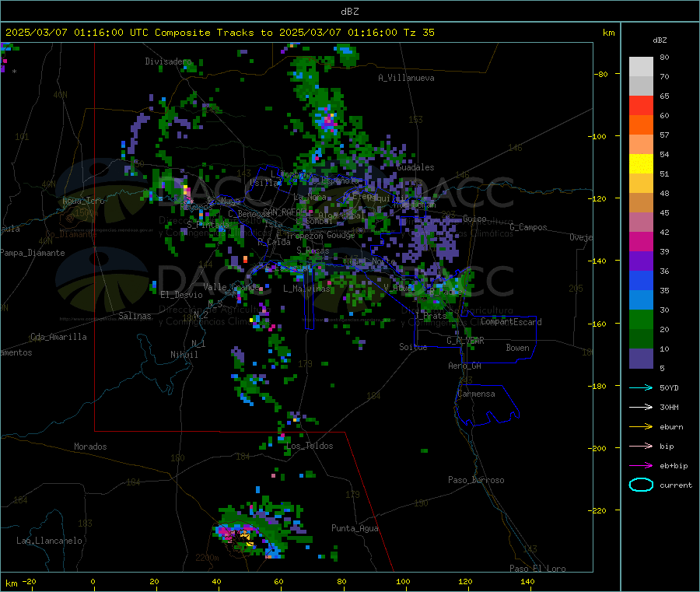This screenshot has width=700, height=592.
Task: Click the 'Paso_Barroso' map label
Action: tap(476, 481)
